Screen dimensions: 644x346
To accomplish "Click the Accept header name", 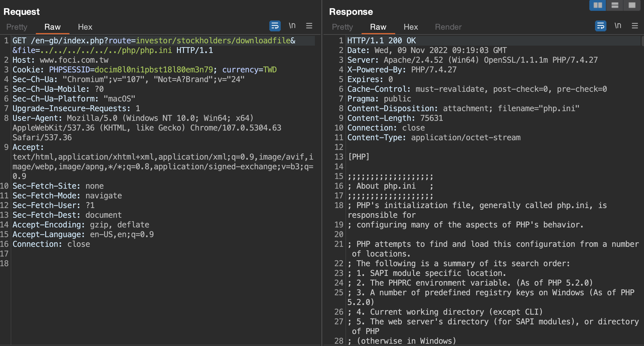I will click(28, 147).
